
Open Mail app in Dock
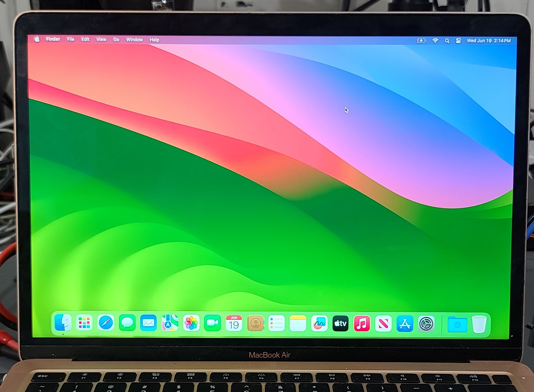point(148,323)
